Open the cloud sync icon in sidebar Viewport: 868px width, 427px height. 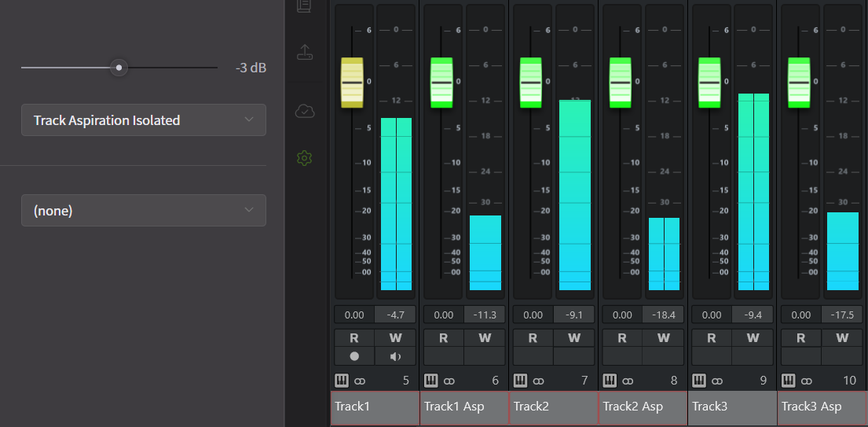305,112
